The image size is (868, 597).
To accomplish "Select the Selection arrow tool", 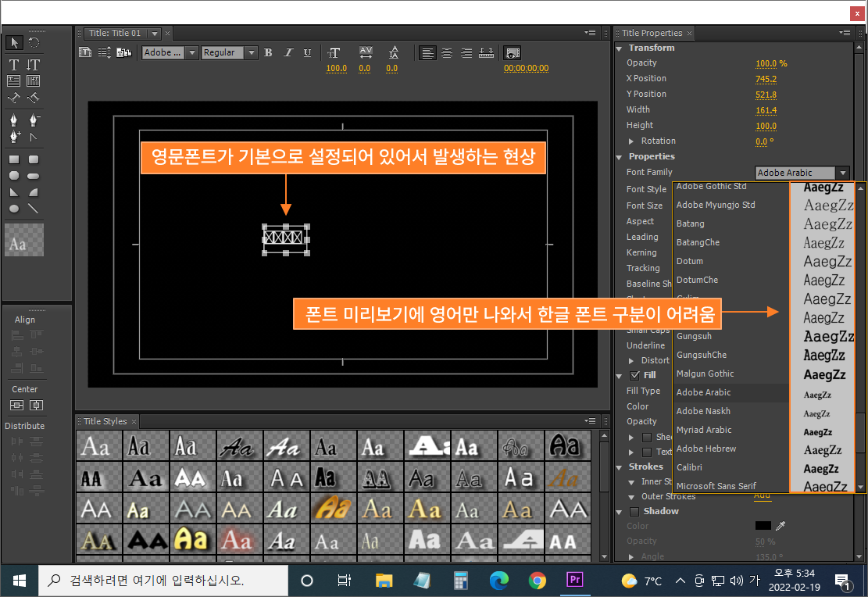I will coord(14,43).
